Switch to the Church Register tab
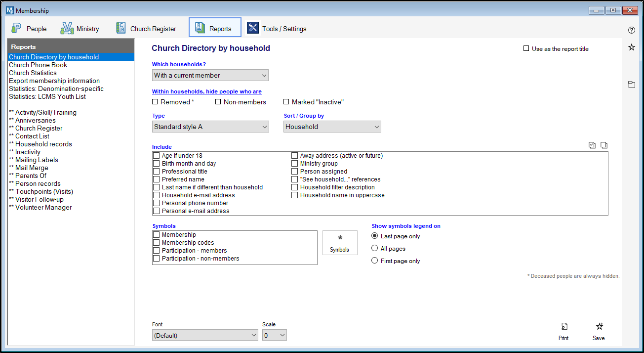The image size is (644, 353). click(x=146, y=29)
